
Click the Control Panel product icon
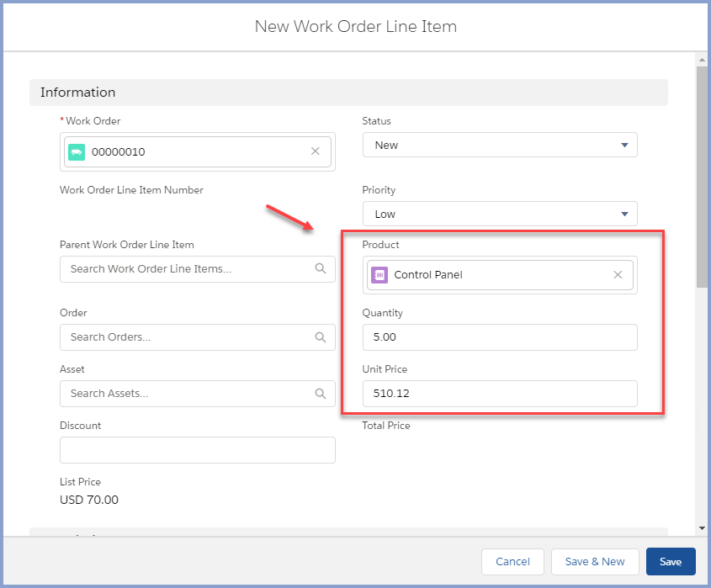(379, 275)
